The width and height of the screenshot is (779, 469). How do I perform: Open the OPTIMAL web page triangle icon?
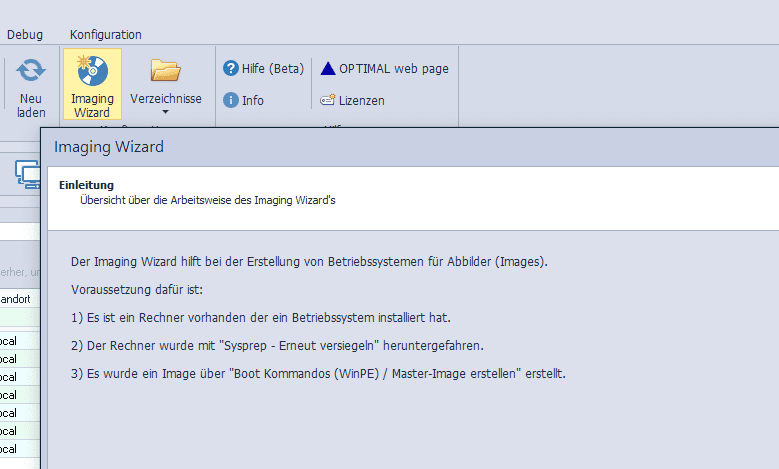328,69
